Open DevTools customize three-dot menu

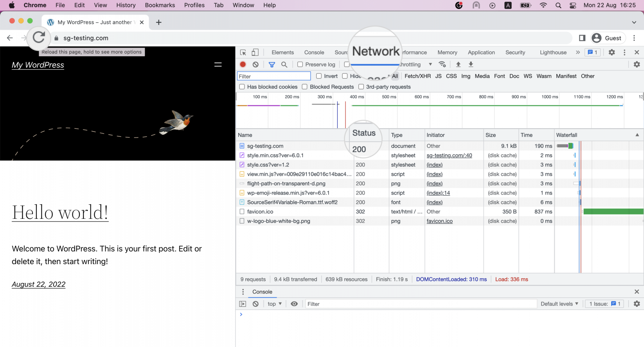tap(624, 52)
